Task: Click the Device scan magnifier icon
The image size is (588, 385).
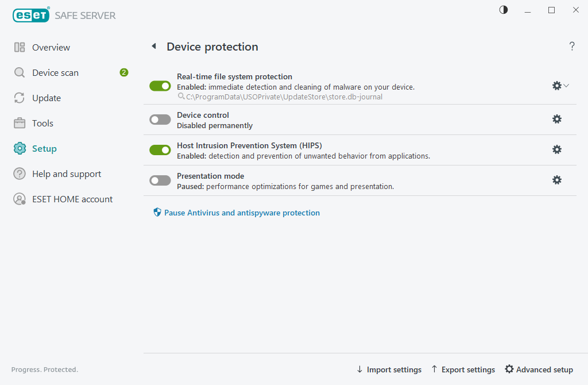Action: coord(20,72)
